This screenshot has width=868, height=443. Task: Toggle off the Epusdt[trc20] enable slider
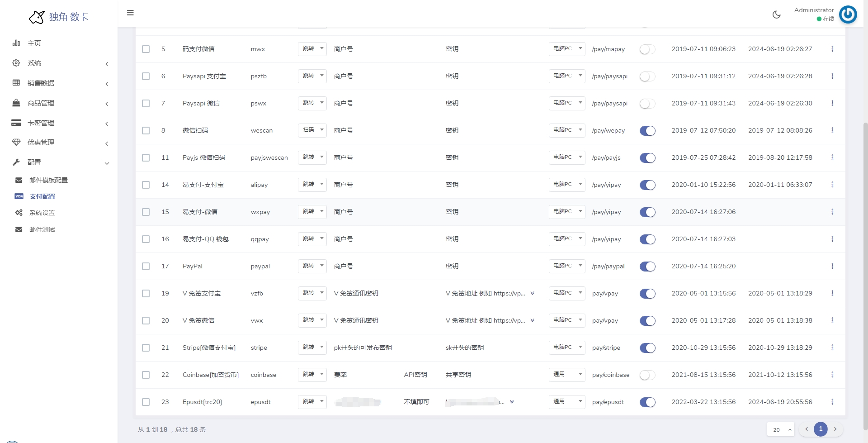[x=647, y=402]
